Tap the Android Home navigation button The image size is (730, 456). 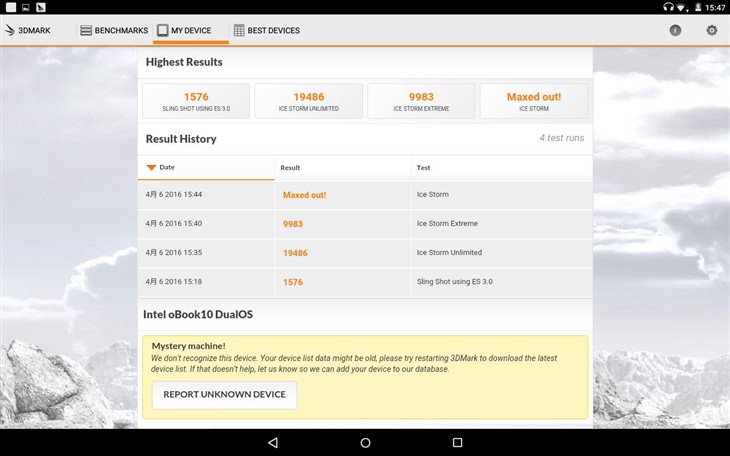coord(365,442)
